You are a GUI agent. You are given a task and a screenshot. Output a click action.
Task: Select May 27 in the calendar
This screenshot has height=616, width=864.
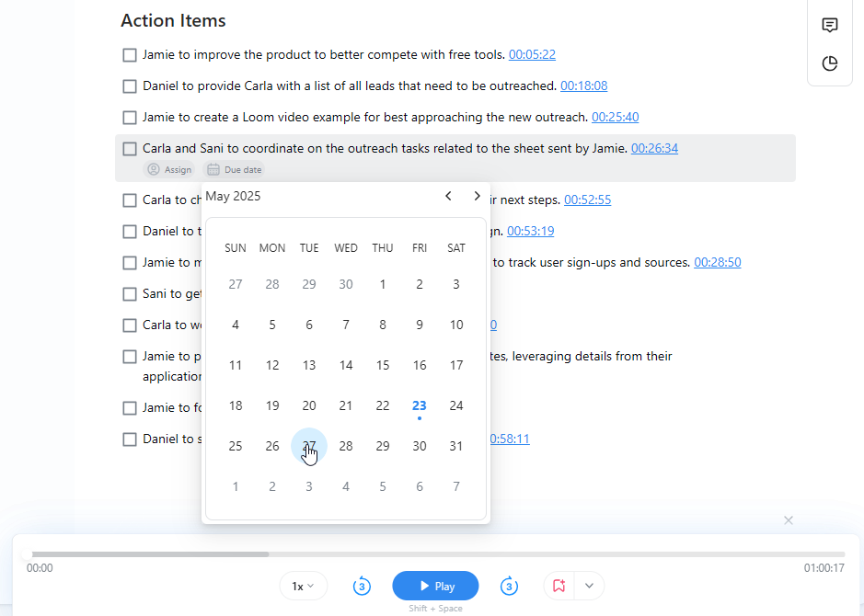pyautogui.click(x=309, y=446)
